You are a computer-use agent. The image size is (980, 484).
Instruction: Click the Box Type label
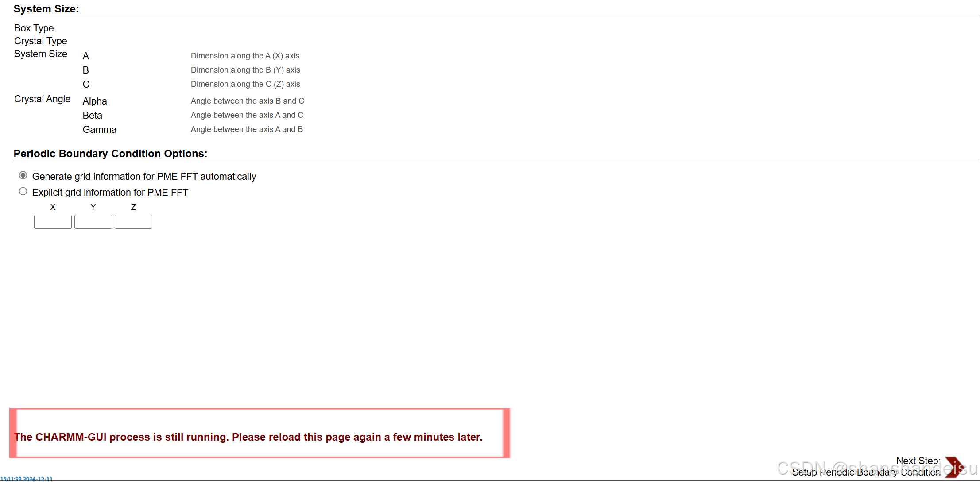pos(34,28)
